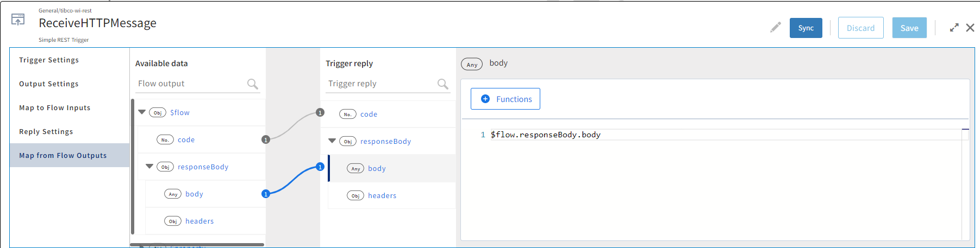Open the Trigger Settings tab
980x248 pixels.
[49, 60]
